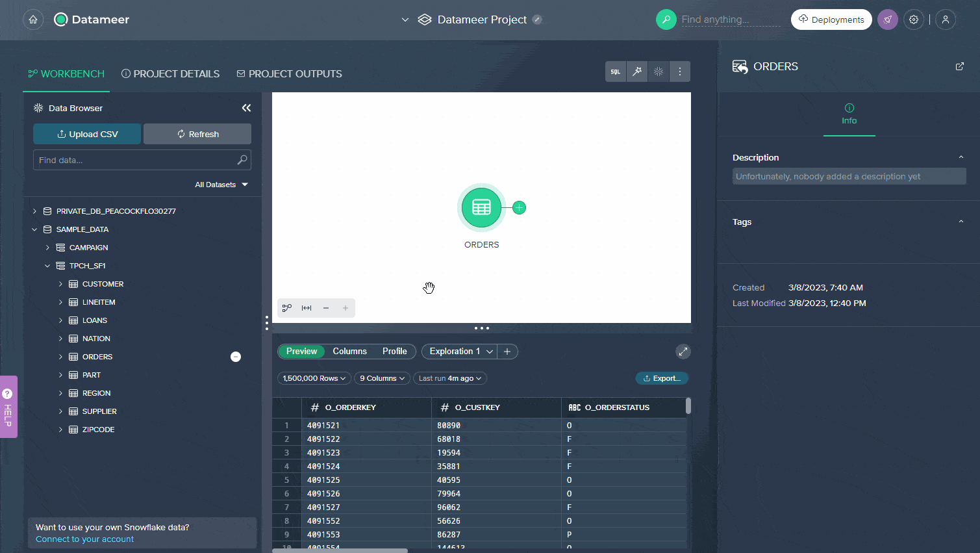Select the Profile tab
Screen dimensions: 980x553
pos(394,352)
